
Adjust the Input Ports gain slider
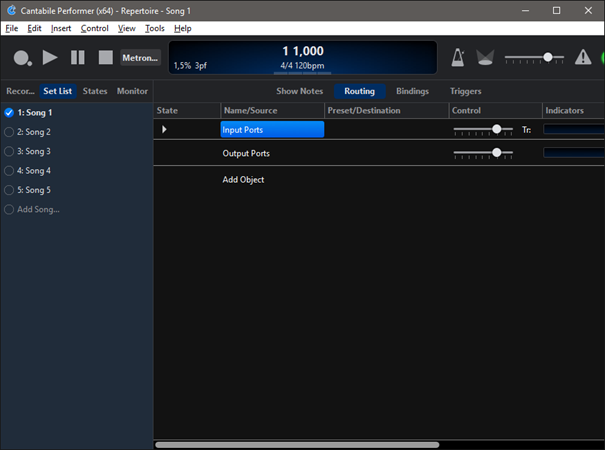[483, 130]
